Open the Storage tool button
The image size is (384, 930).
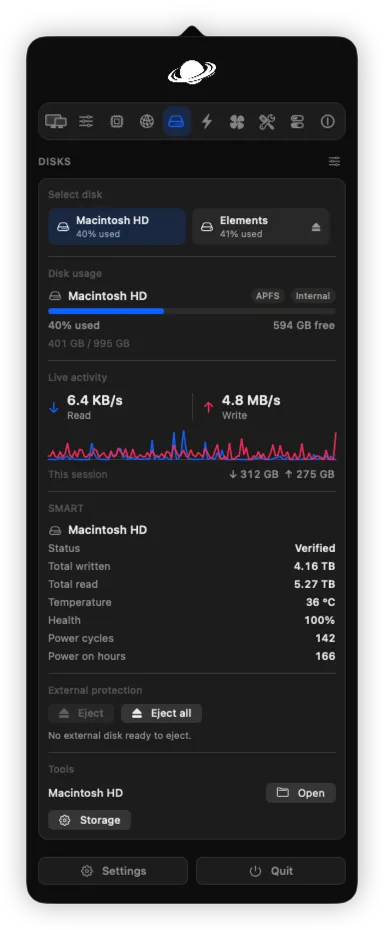click(90, 820)
